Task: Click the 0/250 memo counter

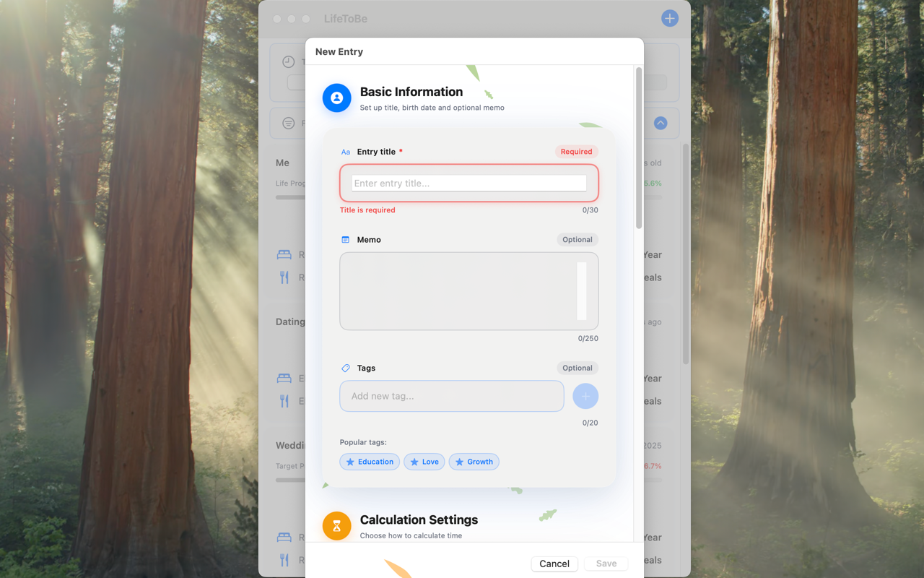Action: 588,339
